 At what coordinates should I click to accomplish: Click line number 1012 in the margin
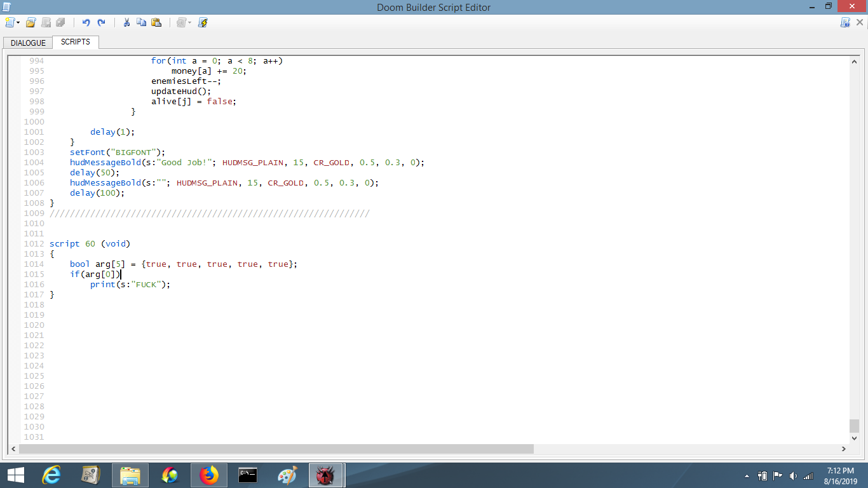pyautogui.click(x=34, y=244)
